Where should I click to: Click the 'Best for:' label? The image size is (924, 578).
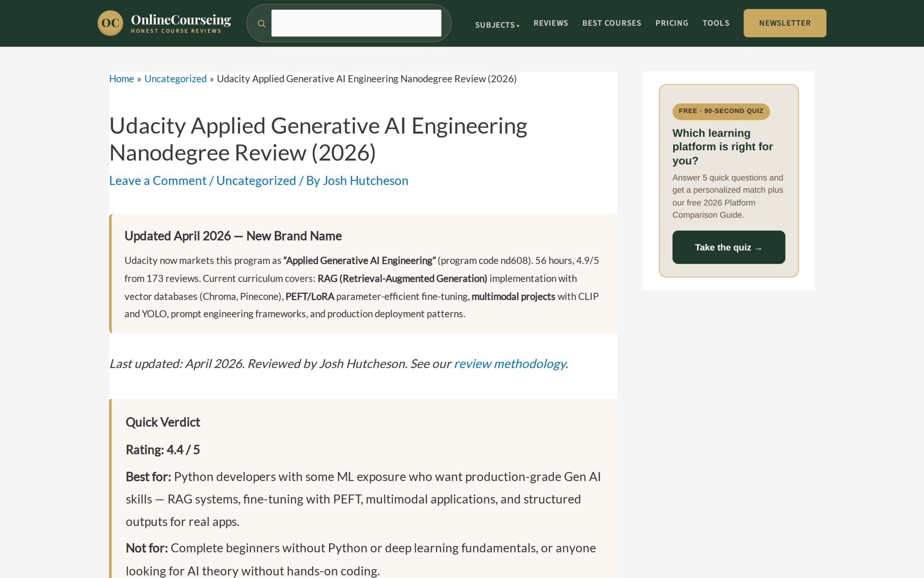[x=149, y=477]
